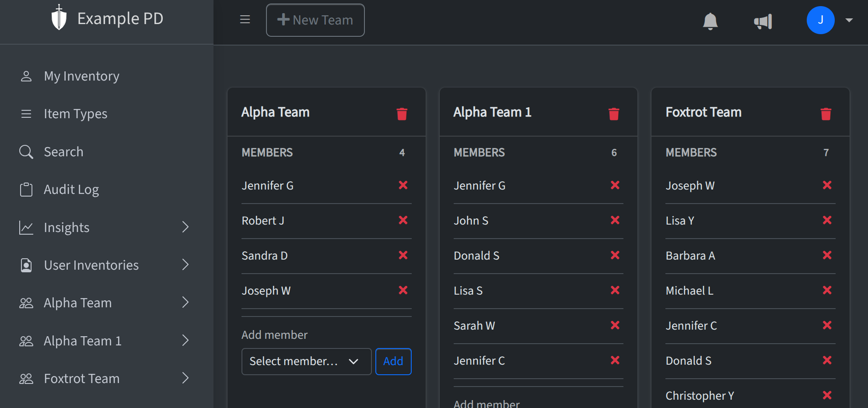The height and width of the screenshot is (408, 868).
Task: Delete Foxtrot Team using its trash icon
Action: point(826,113)
